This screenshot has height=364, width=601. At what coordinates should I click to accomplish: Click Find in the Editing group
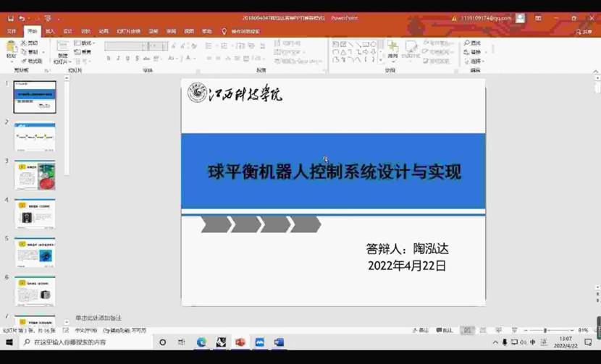(472, 43)
